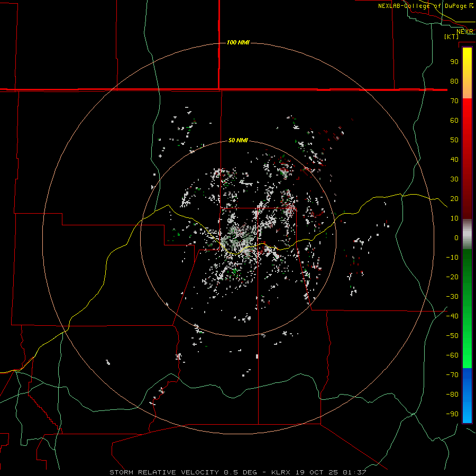Click the -40 value on the velocity scale
This screenshot has height=476, width=476.
pyautogui.click(x=452, y=316)
